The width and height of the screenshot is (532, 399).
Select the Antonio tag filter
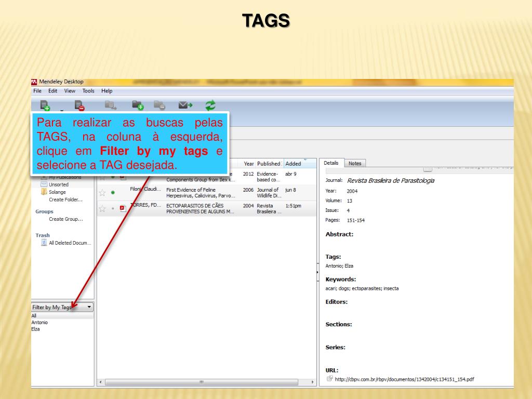(x=39, y=322)
